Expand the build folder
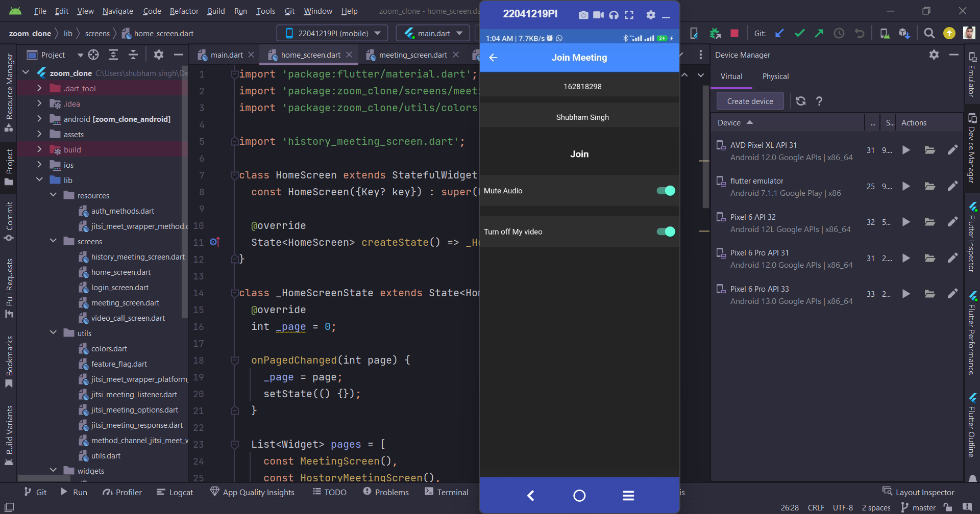The image size is (980, 514). [39, 149]
